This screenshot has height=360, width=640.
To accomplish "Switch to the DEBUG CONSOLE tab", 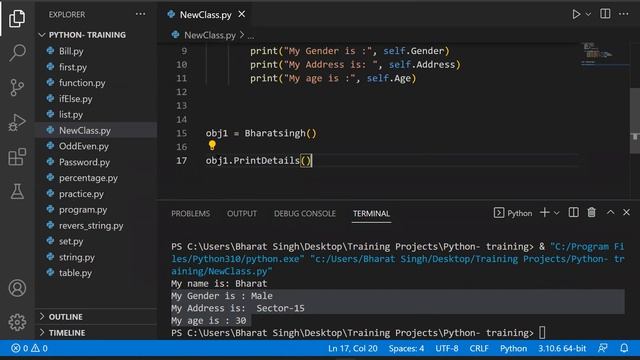I will point(304,213).
